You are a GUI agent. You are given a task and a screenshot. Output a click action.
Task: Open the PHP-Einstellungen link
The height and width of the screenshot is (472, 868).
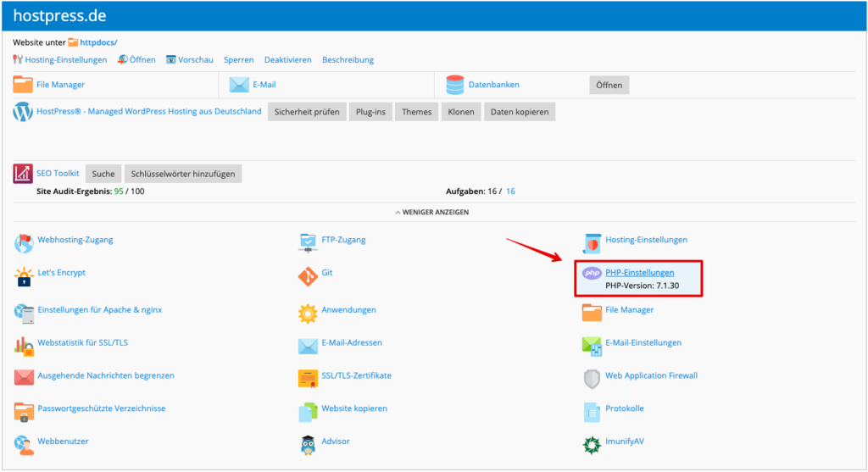(639, 272)
